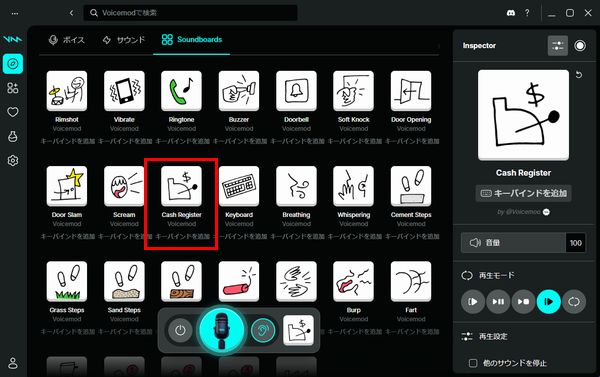Add keybind under the Keyboard tile

click(240, 237)
